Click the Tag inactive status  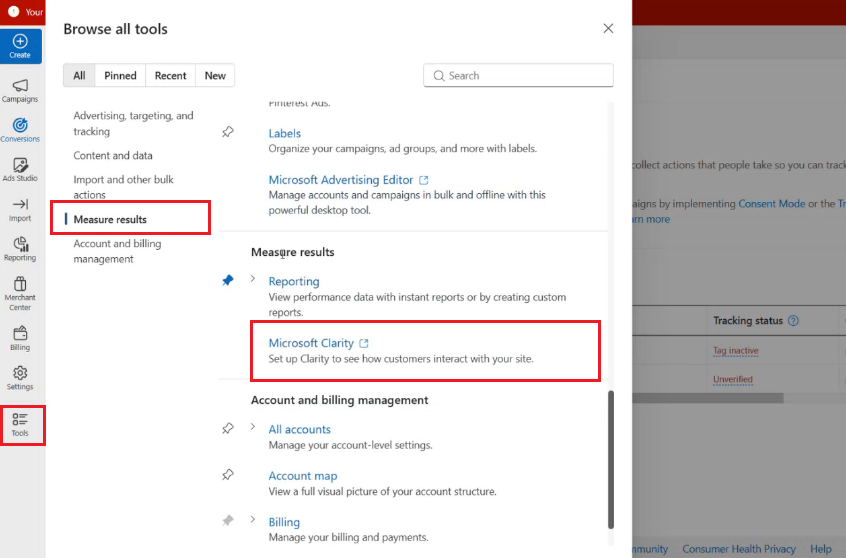[x=735, y=351]
